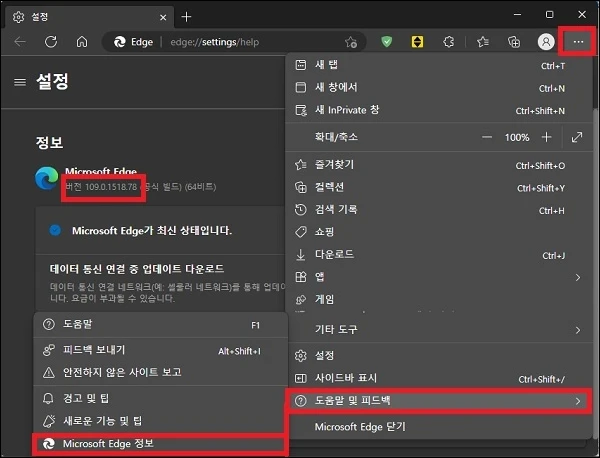The height and width of the screenshot is (458, 600).
Task: Click the browser back arrow
Action: (20, 41)
